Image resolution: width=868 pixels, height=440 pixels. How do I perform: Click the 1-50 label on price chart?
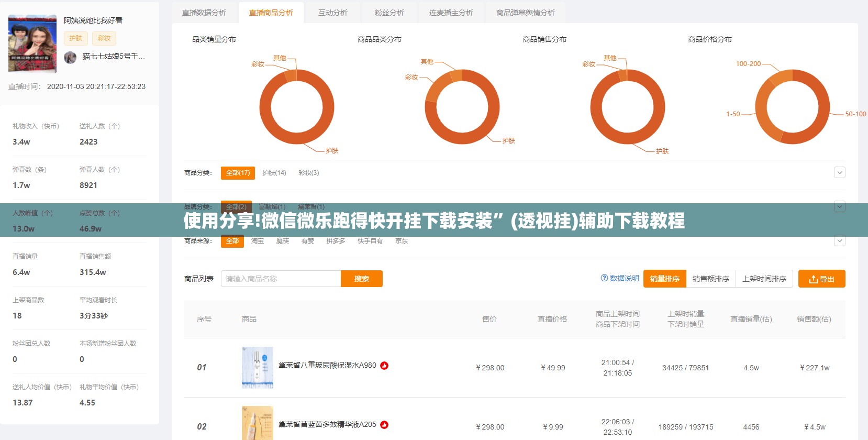733,114
